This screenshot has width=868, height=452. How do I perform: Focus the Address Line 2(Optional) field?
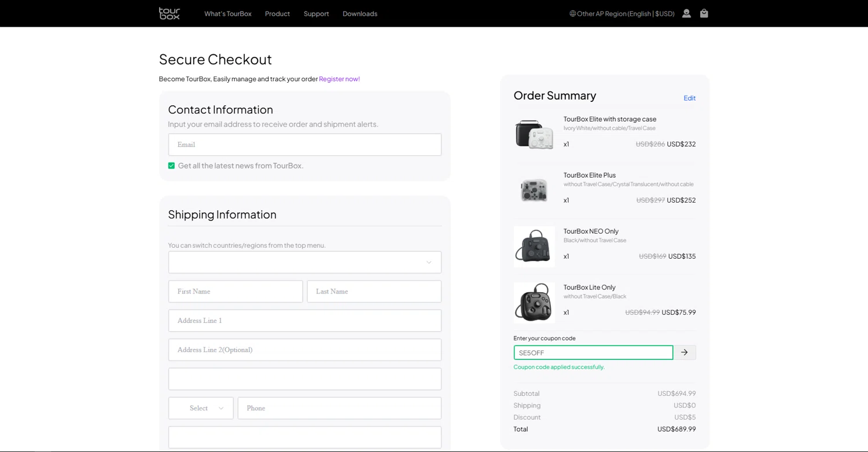[305, 350]
